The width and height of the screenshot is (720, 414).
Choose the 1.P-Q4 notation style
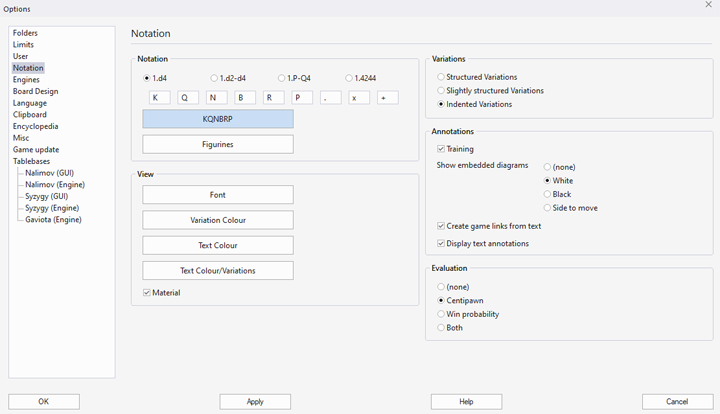click(282, 78)
